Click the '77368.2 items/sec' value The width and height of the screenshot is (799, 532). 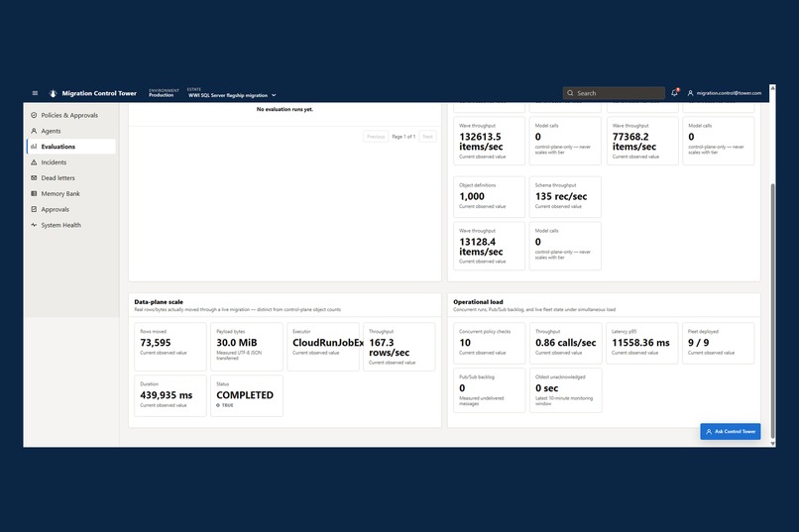[633, 142]
